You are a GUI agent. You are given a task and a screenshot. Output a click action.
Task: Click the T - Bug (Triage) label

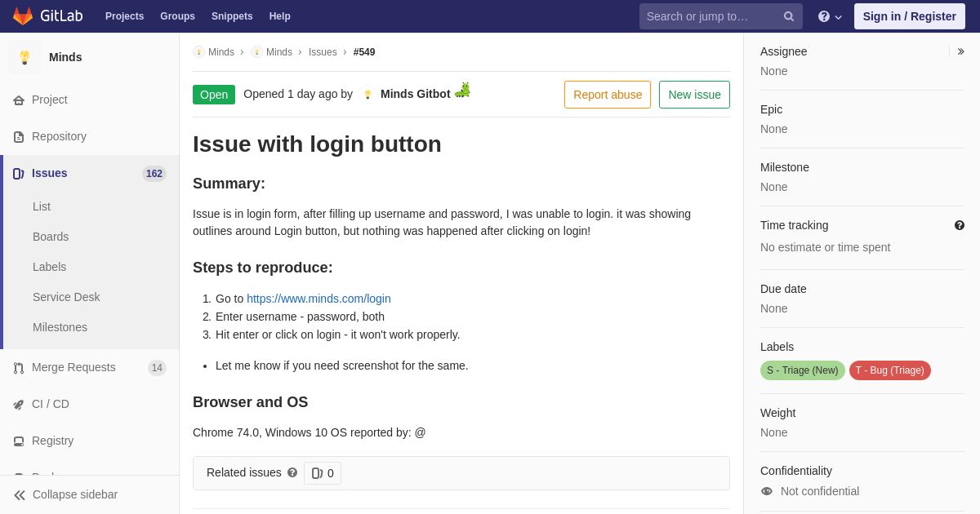(890, 370)
